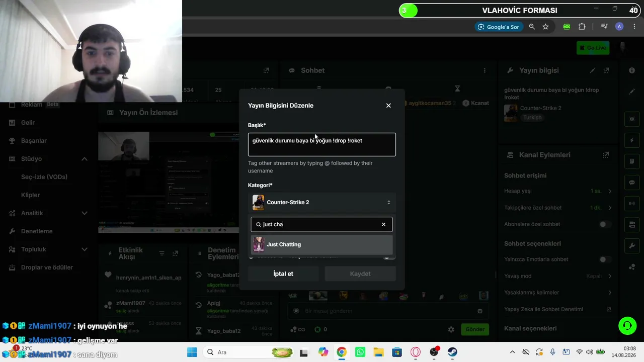The width and height of the screenshot is (644, 362).
Task: Open OBS Studio from the taskbar
Action: point(434,352)
